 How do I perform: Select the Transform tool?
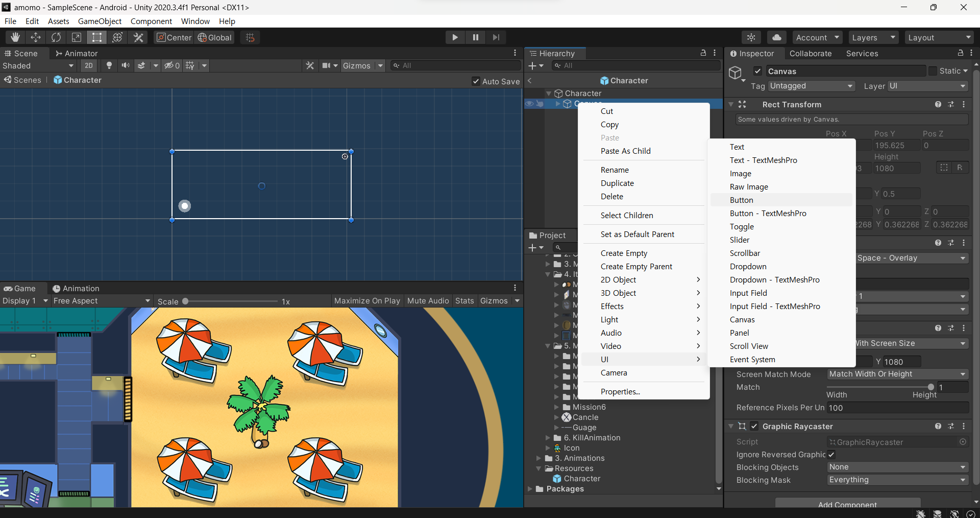point(117,37)
